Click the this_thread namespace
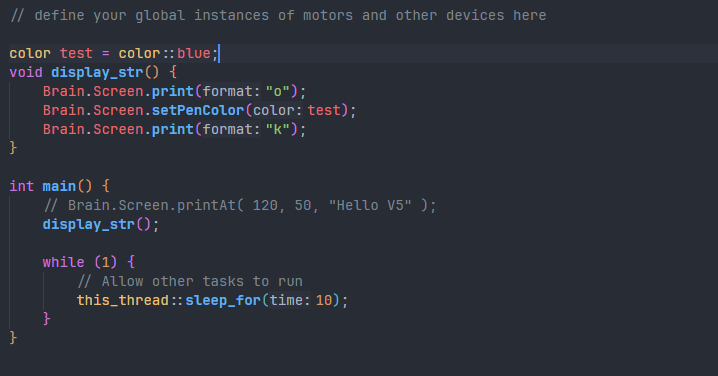 coord(123,300)
